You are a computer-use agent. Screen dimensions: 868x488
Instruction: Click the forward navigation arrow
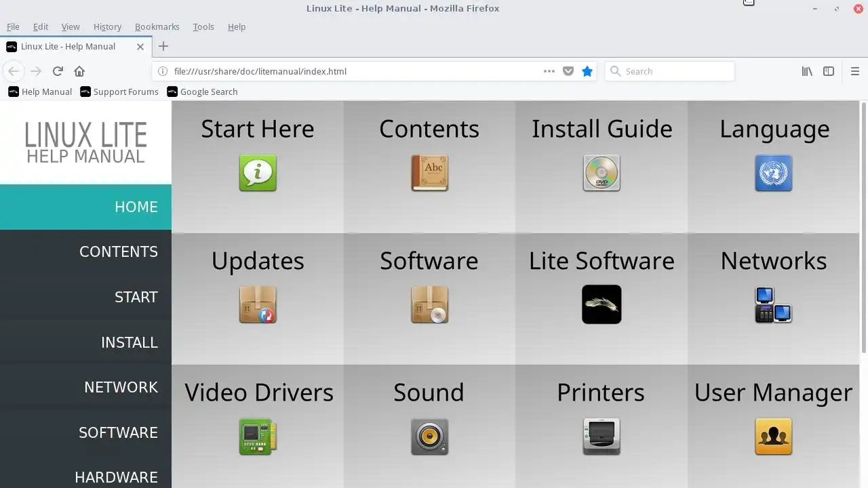click(36, 71)
